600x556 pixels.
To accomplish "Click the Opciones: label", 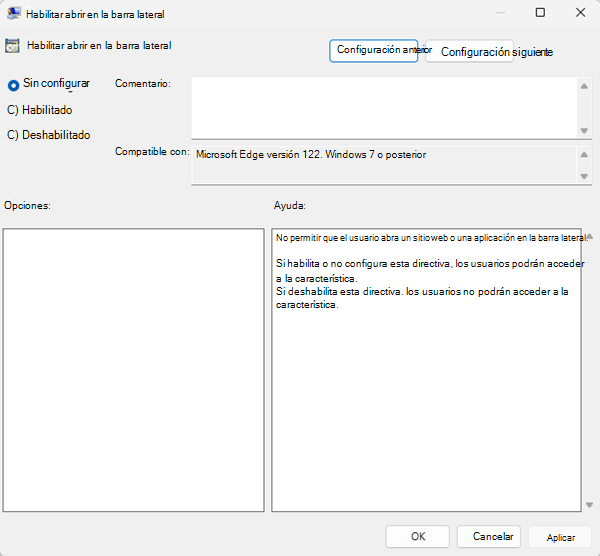I will point(27,205).
